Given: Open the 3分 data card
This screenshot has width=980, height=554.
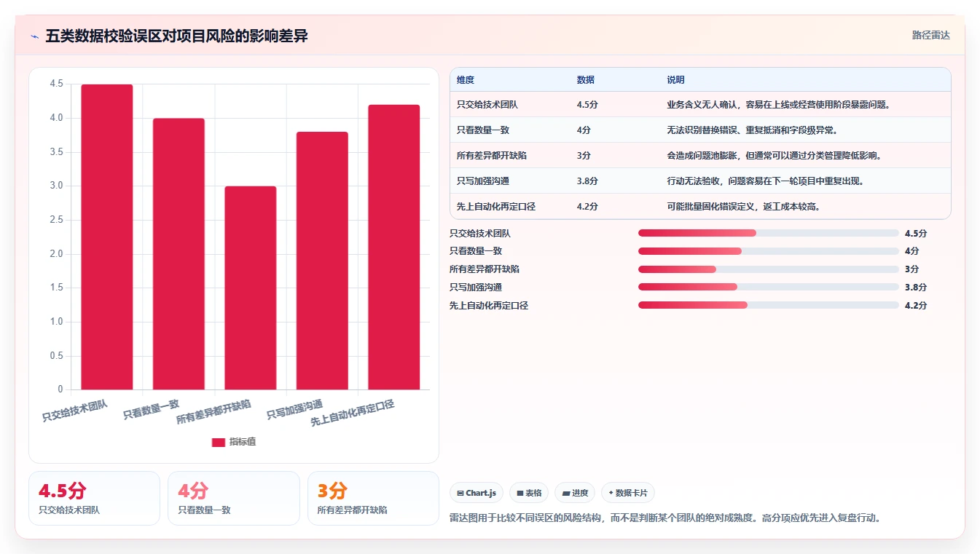Looking at the screenshot, I should tap(373, 498).
